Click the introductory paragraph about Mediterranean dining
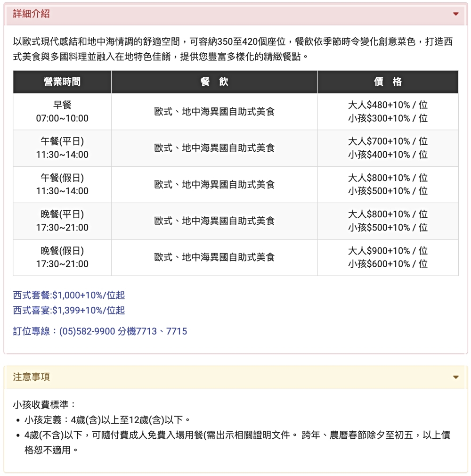This screenshot has height=476, width=471. 235,47
